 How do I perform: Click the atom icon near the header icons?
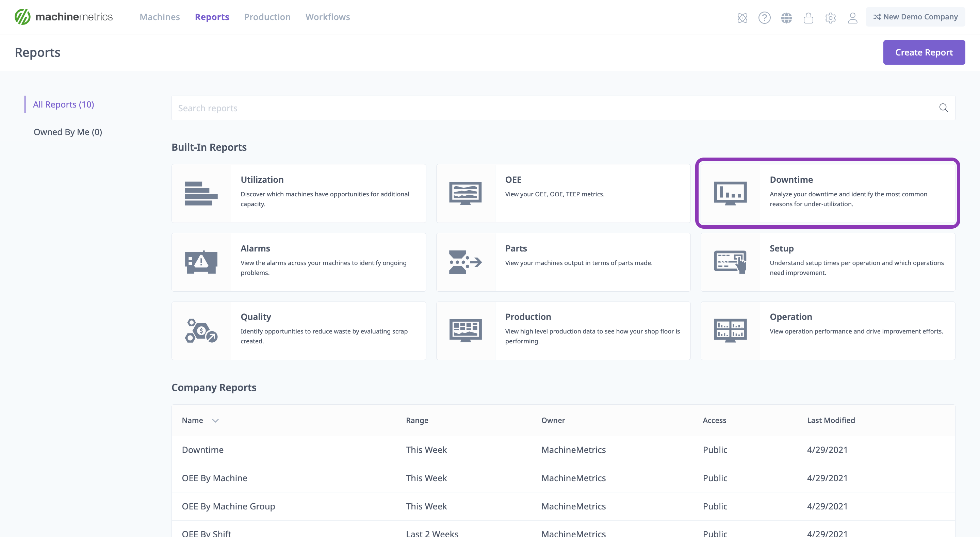pyautogui.click(x=742, y=17)
